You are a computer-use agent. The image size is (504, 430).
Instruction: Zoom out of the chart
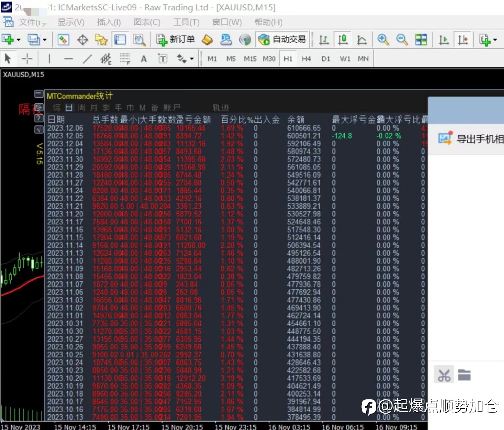pos(402,40)
